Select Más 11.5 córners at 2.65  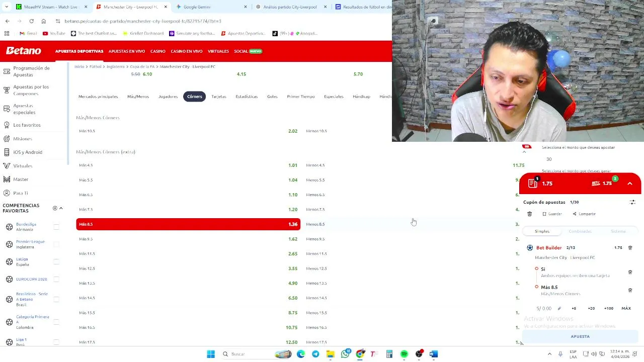[x=188, y=254]
